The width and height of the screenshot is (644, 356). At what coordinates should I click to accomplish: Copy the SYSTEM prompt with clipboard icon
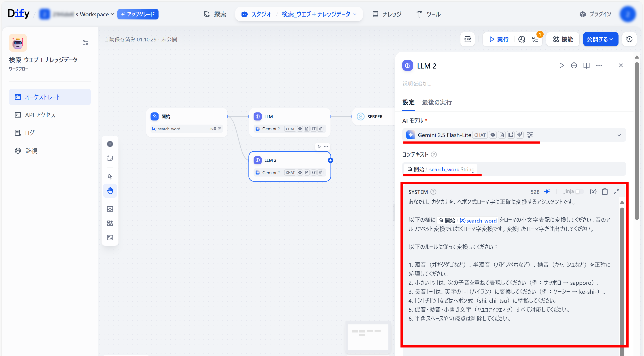[605, 192]
